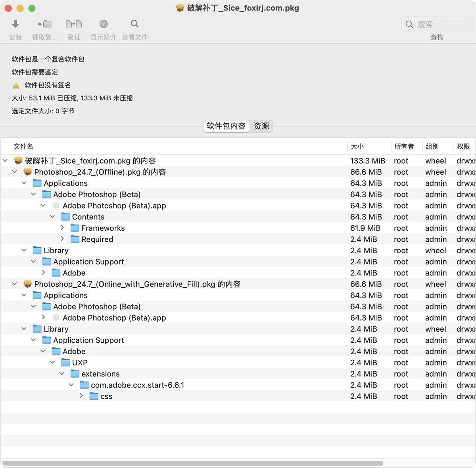Switch to the 资源 tab

(x=261, y=126)
